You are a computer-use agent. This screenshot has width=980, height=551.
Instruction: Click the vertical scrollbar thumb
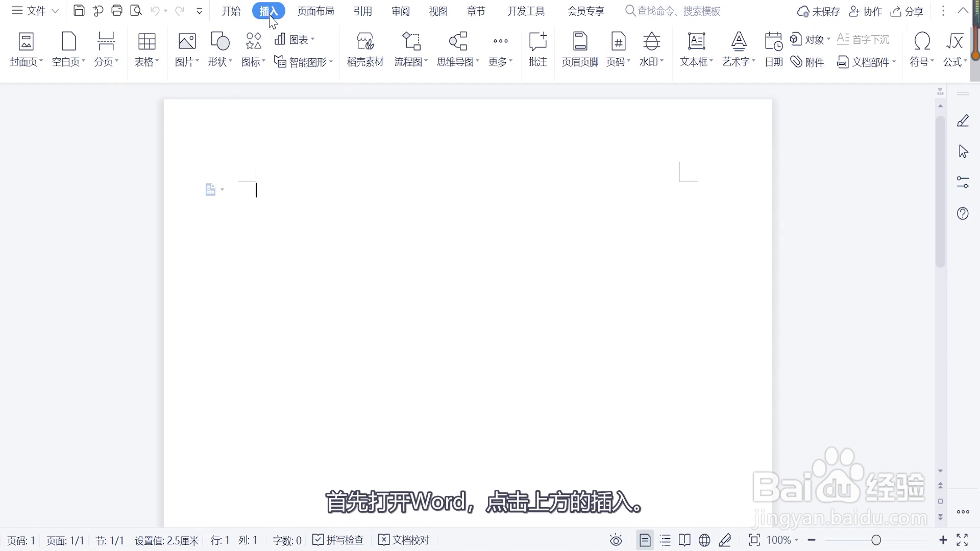click(940, 191)
